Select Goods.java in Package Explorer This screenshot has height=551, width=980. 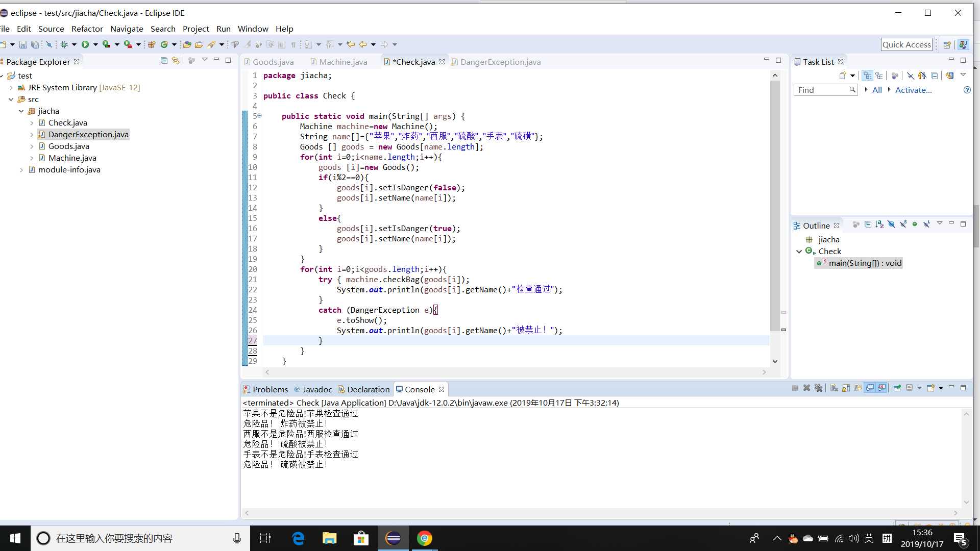[68, 146]
